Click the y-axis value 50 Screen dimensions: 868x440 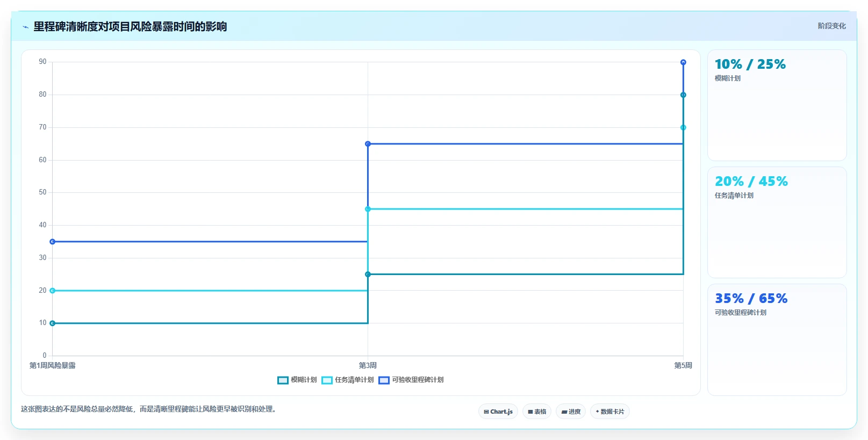point(42,192)
